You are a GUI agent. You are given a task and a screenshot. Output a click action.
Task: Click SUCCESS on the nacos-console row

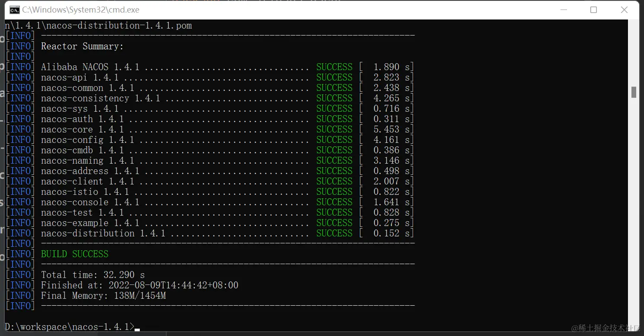pos(334,202)
